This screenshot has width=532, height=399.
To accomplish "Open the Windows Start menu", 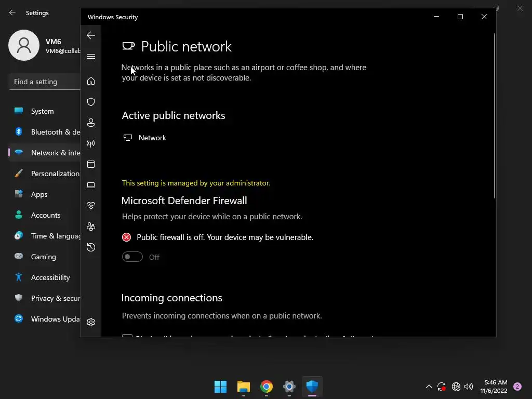I will [x=220, y=387].
